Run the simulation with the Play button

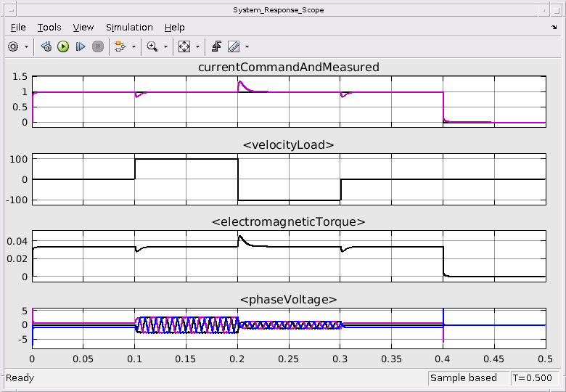(63, 46)
